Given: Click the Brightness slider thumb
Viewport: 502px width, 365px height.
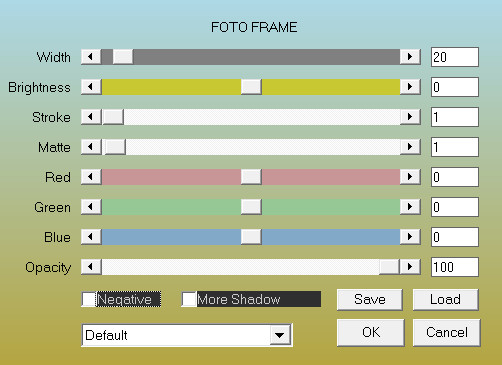Looking at the screenshot, I should [x=251, y=87].
